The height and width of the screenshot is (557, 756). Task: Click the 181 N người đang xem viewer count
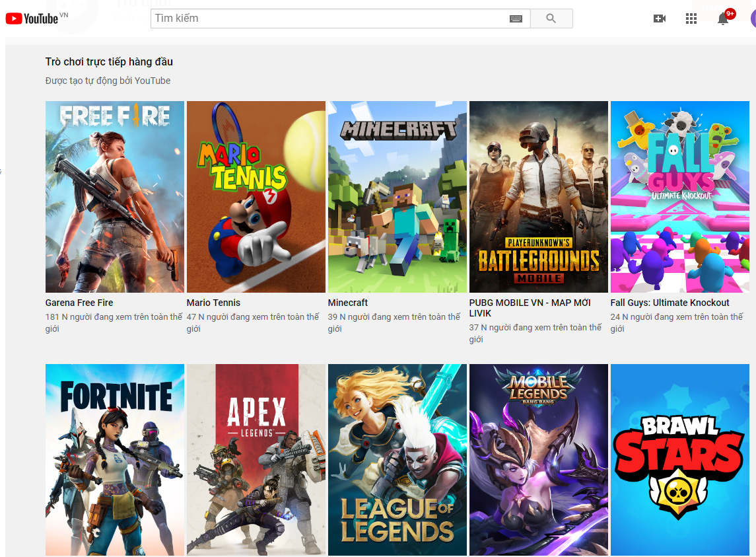tap(114, 322)
